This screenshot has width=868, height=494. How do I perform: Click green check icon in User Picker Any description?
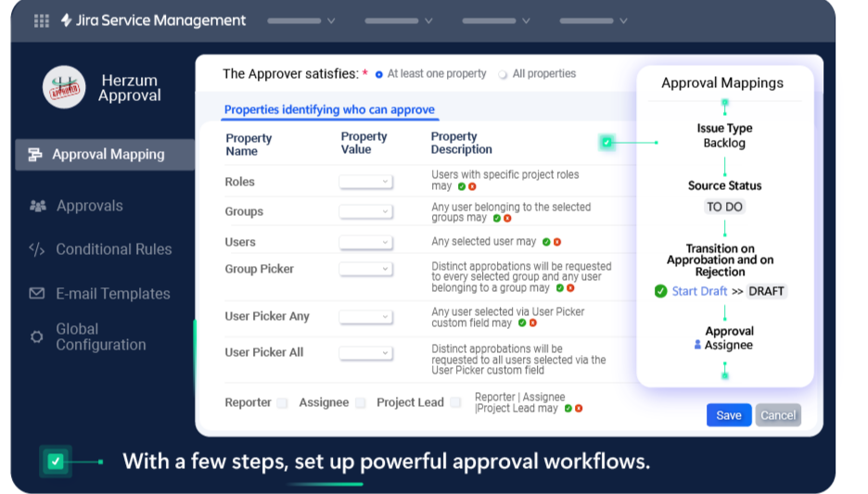(x=522, y=323)
